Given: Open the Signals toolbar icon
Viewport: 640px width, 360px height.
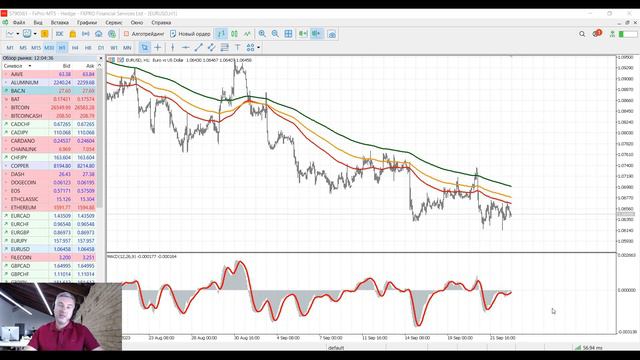Looking at the screenshot, I should [86, 34].
